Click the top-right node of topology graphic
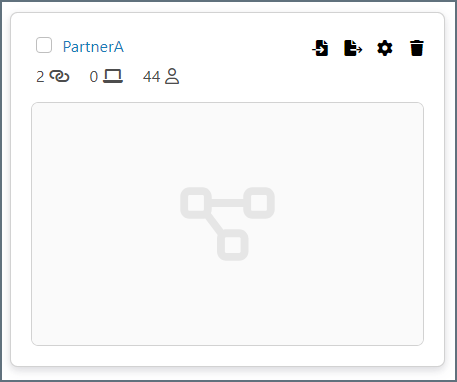Image resolution: width=457 pixels, height=382 pixels. click(x=259, y=203)
